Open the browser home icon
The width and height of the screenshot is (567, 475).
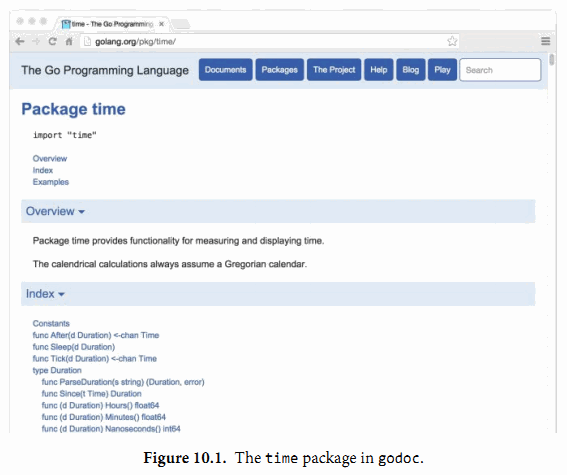coord(69,42)
